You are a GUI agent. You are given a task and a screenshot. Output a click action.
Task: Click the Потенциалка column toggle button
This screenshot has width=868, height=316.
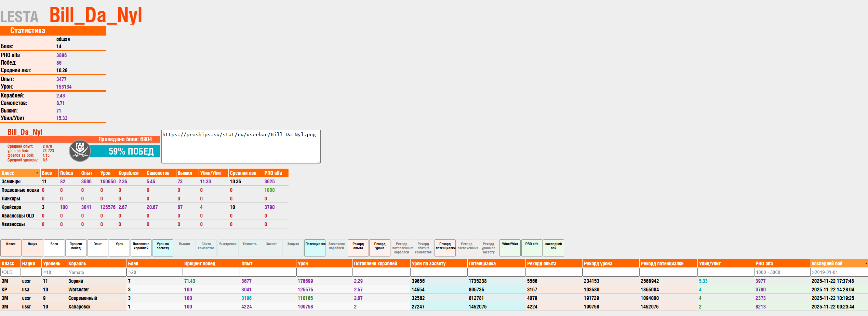pyautogui.click(x=315, y=248)
